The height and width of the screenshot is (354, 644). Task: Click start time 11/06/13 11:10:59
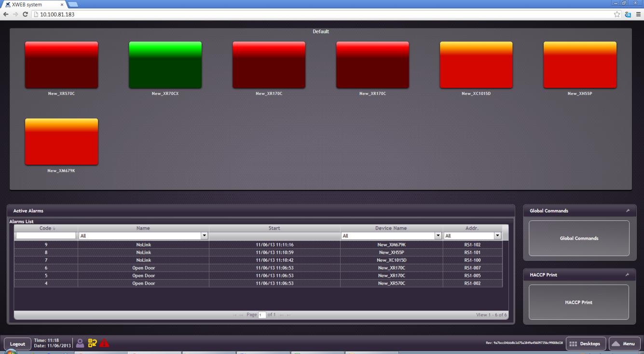click(x=274, y=252)
